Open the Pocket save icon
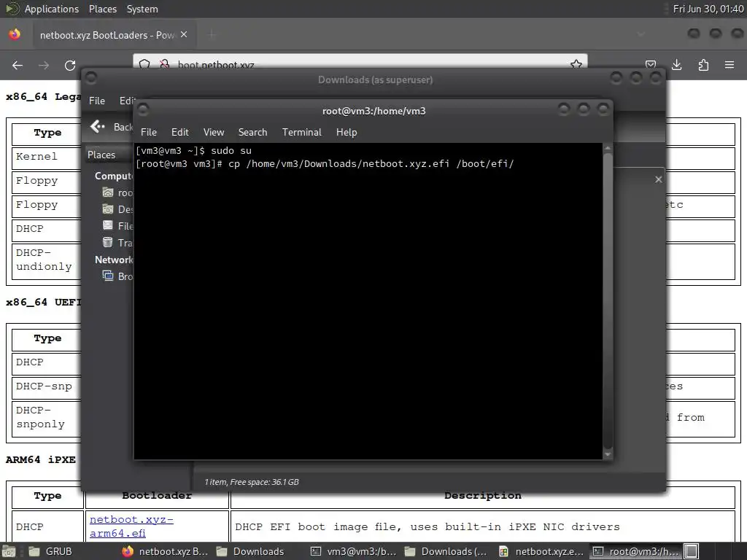This screenshot has width=747, height=560. pos(650,65)
